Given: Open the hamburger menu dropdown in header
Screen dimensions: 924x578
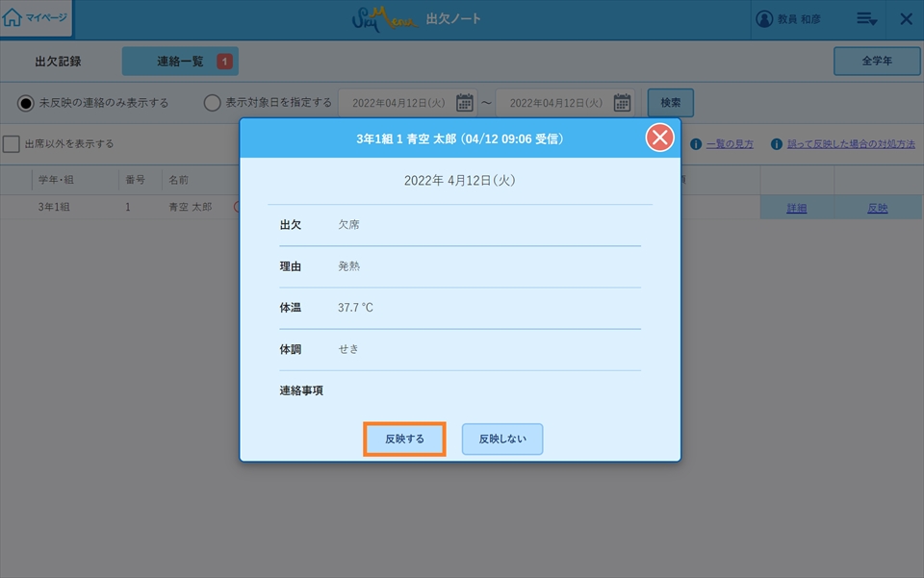Looking at the screenshot, I should (x=866, y=19).
